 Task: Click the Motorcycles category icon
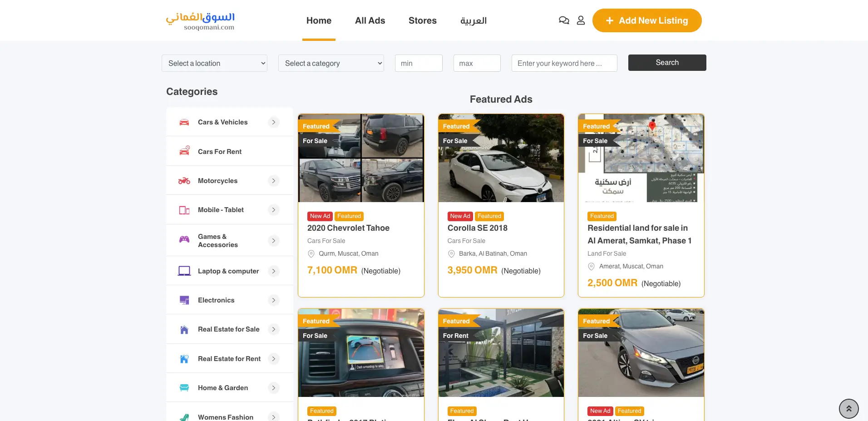(184, 181)
